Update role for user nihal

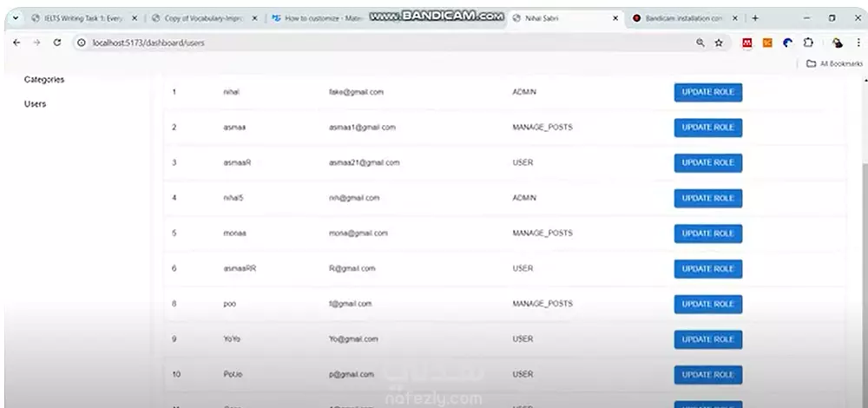(x=708, y=92)
